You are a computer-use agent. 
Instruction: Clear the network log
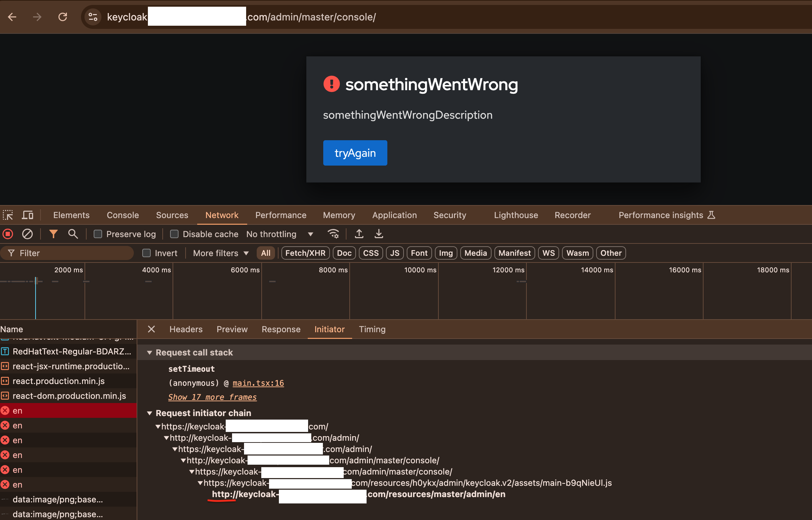click(x=27, y=234)
